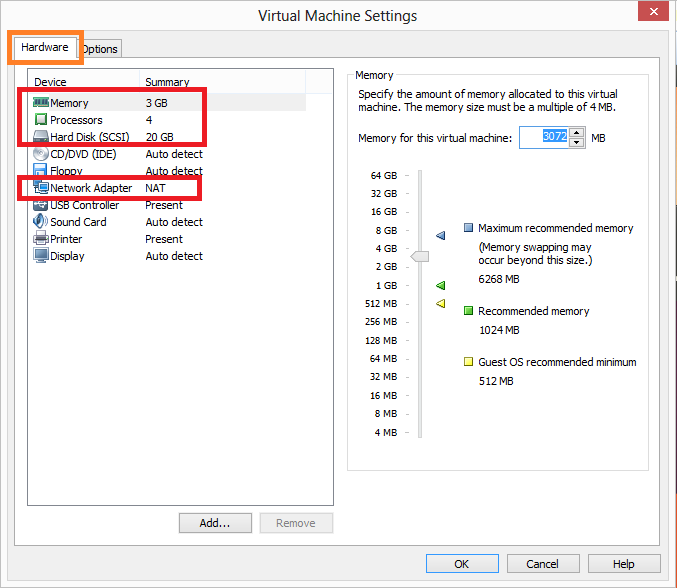
Task: Click the USB Controller icon
Action: pos(41,205)
